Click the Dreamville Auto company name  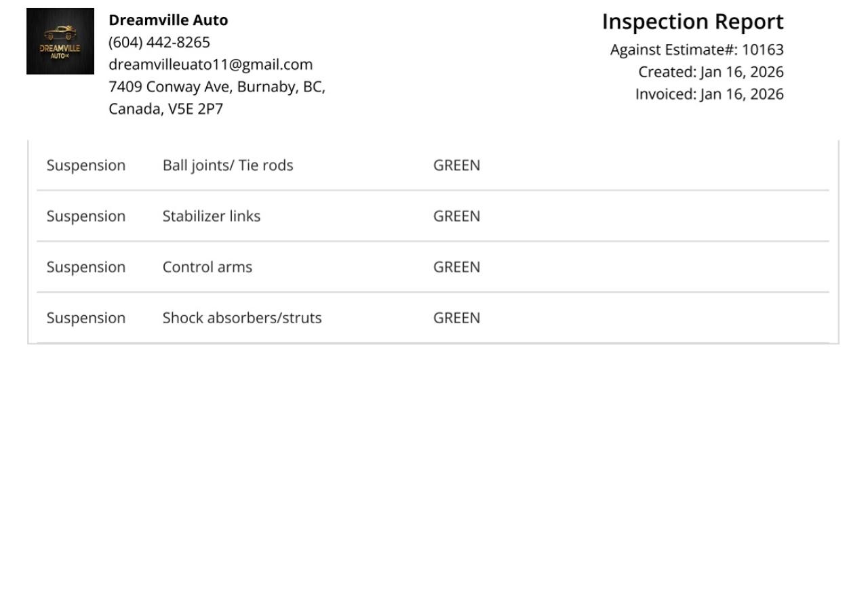(x=168, y=20)
